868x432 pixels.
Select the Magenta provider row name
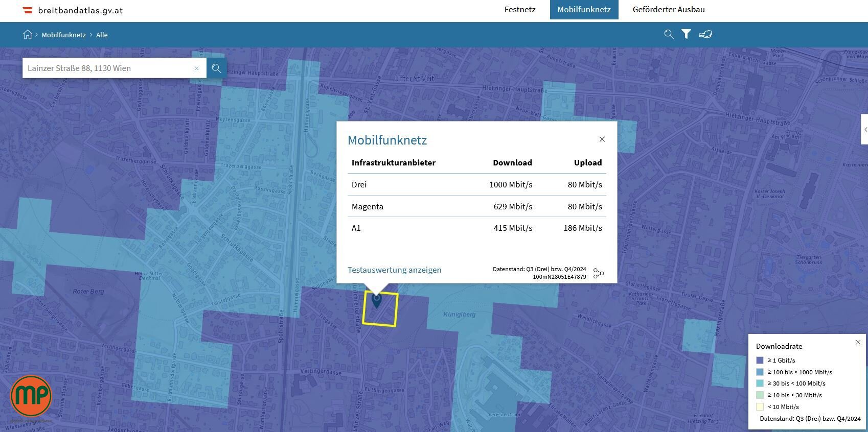coord(367,206)
